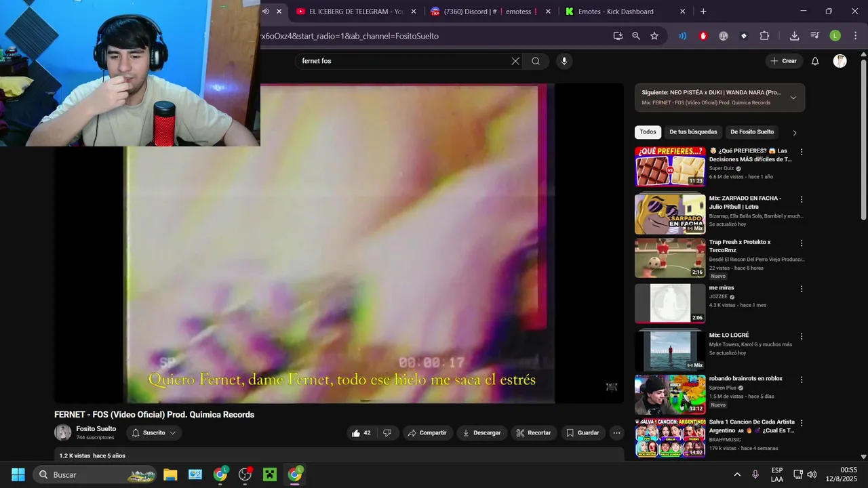Image resolution: width=868 pixels, height=488 pixels.
Task: Click the blue sound-wave extension icon
Action: pyautogui.click(x=682, y=36)
